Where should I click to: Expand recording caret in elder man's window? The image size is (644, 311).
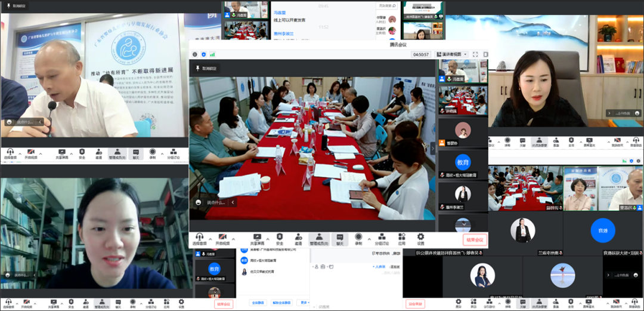[x=162, y=154]
